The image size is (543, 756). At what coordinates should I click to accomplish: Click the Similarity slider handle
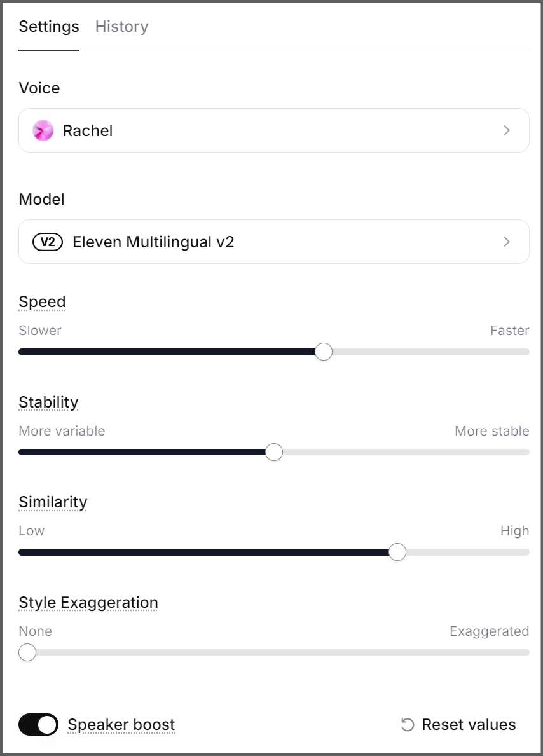click(397, 552)
